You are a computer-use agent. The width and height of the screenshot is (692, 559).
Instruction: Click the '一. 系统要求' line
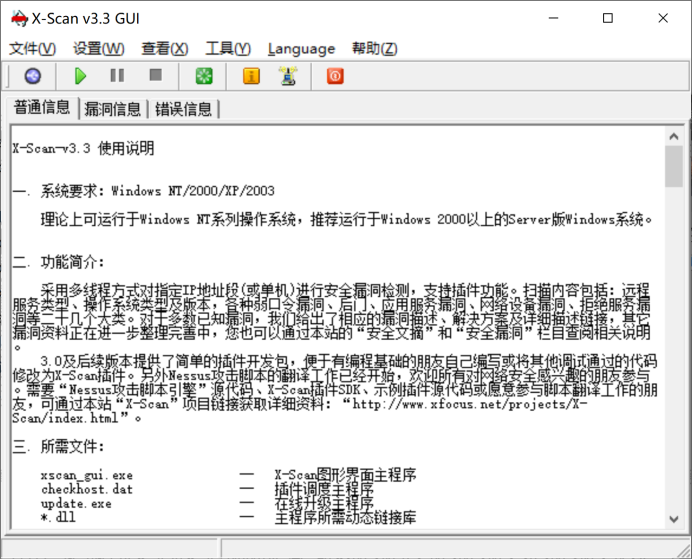(144, 191)
